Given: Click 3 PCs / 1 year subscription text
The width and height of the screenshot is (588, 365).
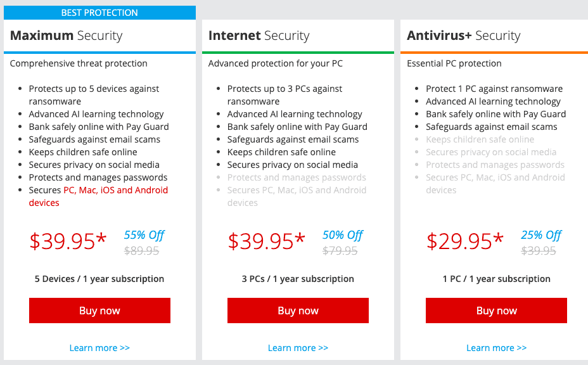Looking at the screenshot, I should [298, 279].
